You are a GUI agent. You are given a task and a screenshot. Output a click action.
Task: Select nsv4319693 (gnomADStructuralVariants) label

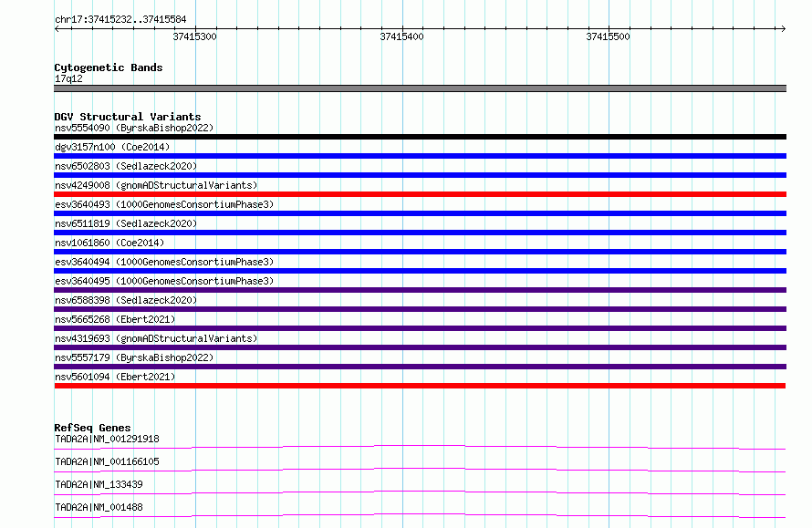[156, 338]
